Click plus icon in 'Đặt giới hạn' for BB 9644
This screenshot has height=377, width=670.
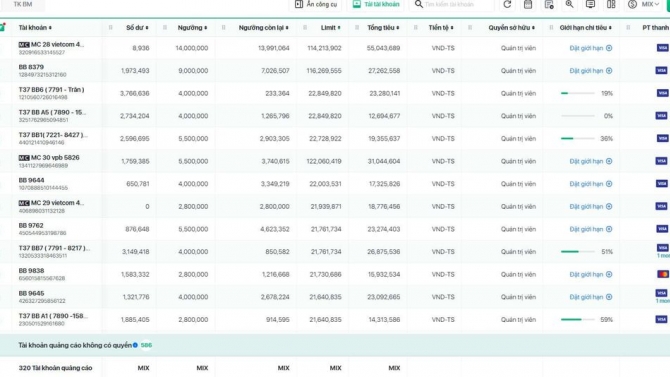[x=609, y=184]
